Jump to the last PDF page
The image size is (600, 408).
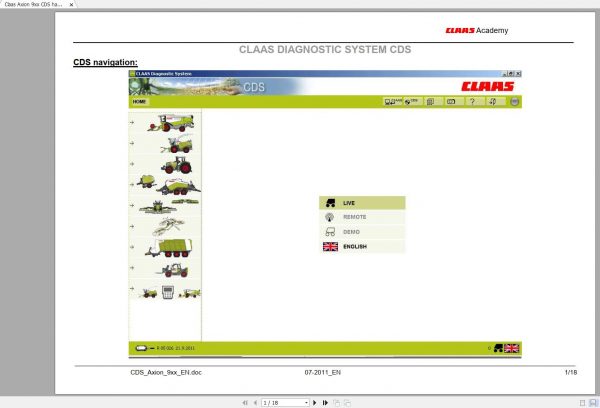[x=325, y=403]
